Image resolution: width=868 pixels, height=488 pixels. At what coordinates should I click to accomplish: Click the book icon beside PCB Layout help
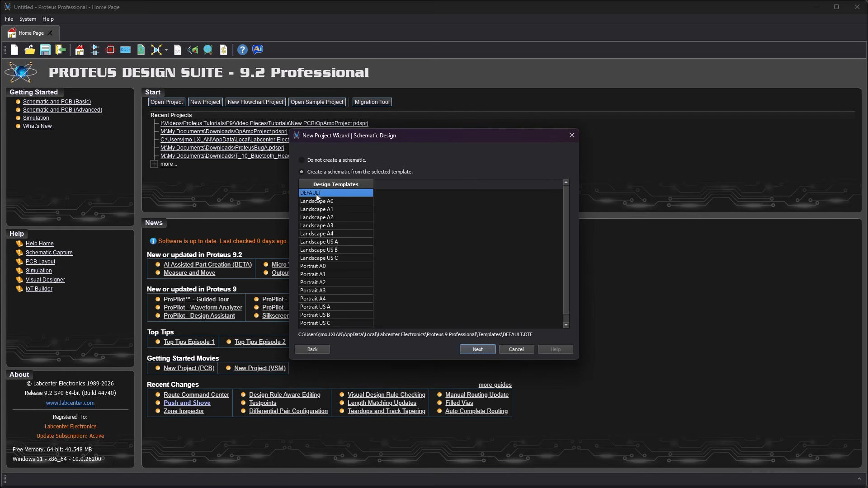19,262
